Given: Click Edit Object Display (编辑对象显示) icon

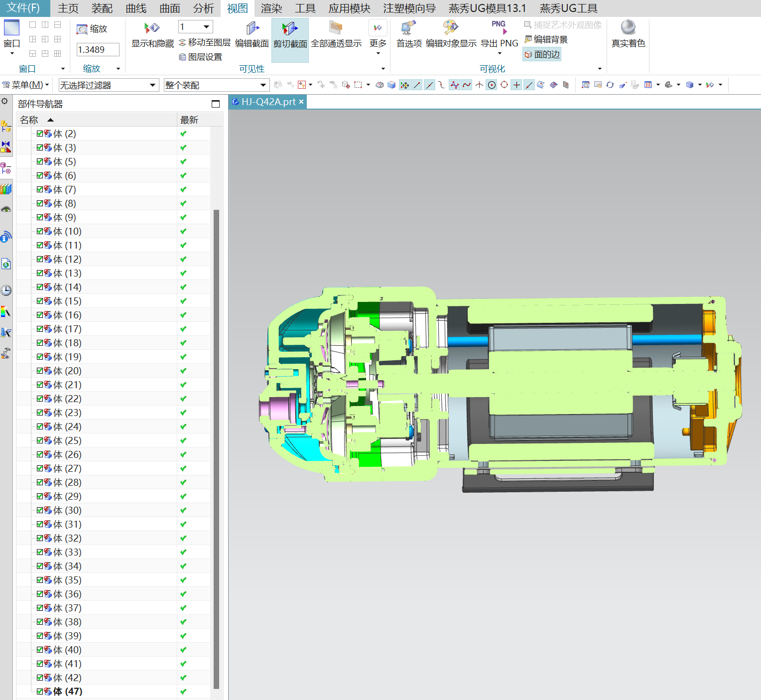Looking at the screenshot, I should (451, 28).
